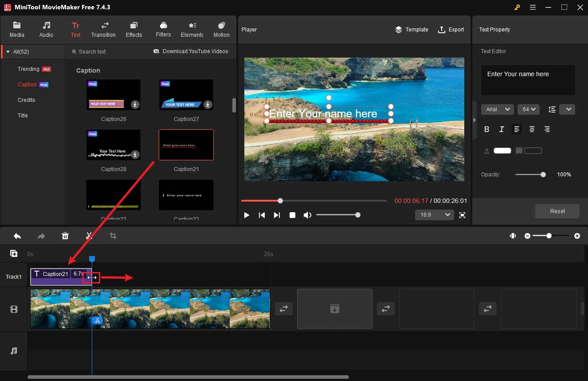This screenshot has height=381, width=588.
Task: Undo the last action
Action: coord(17,236)
